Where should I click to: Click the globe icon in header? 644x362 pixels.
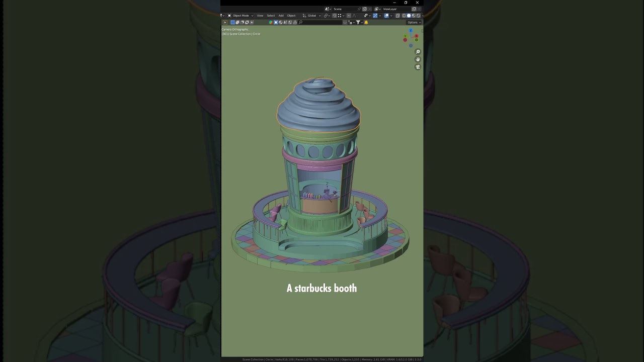(x=290, y=22)
